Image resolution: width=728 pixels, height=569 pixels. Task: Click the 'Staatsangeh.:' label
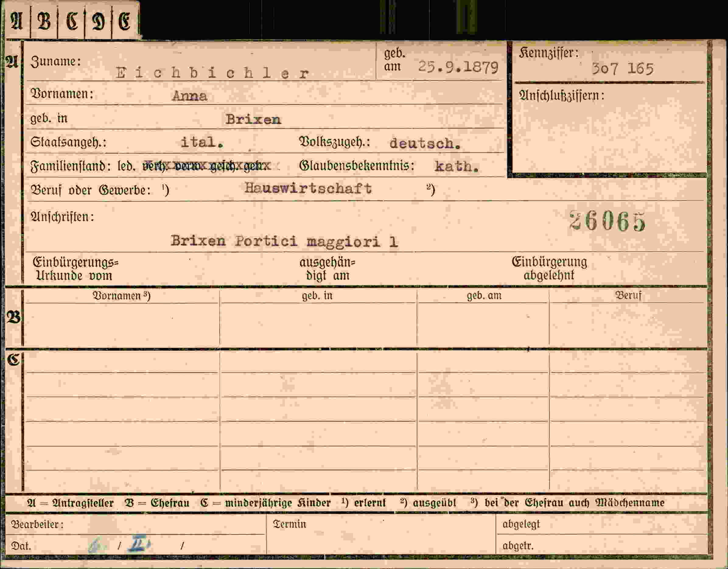[69, 142]
